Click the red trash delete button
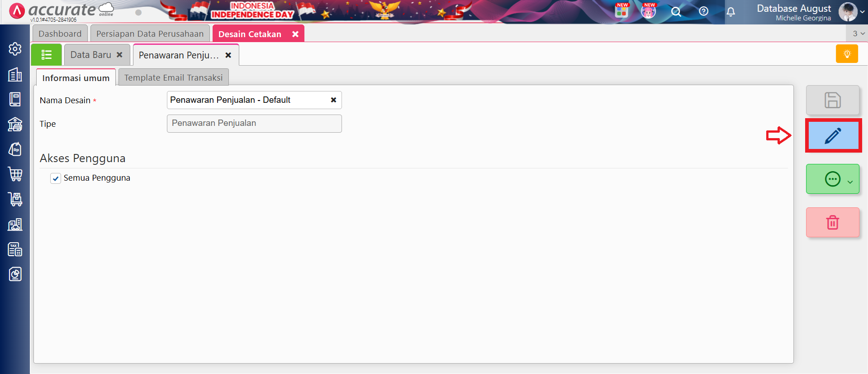Viewport: 868px width, 374px height. click(832, 222)
